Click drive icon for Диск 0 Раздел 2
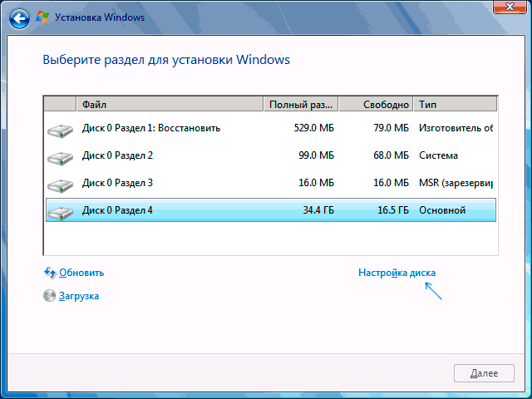This screenshot has width=532, height=399. coord(60,158)
